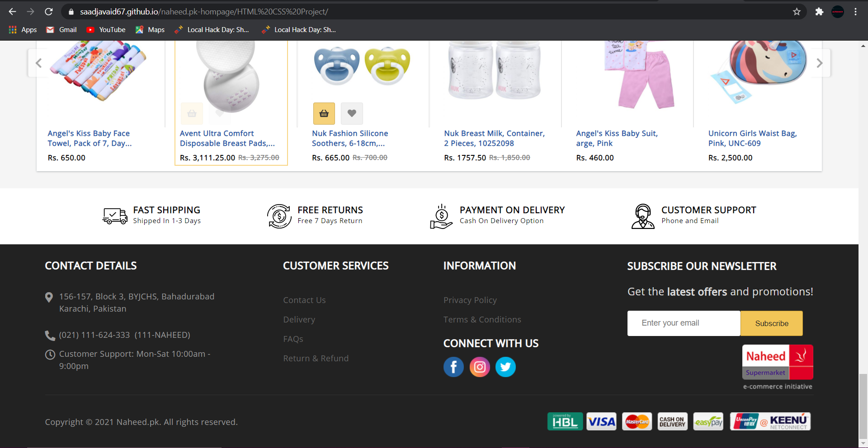Image resolution: width=868 pixels, height=448 pixels.
Task: Open the browser extensions puzzle icon
Action: pos(819,12)
